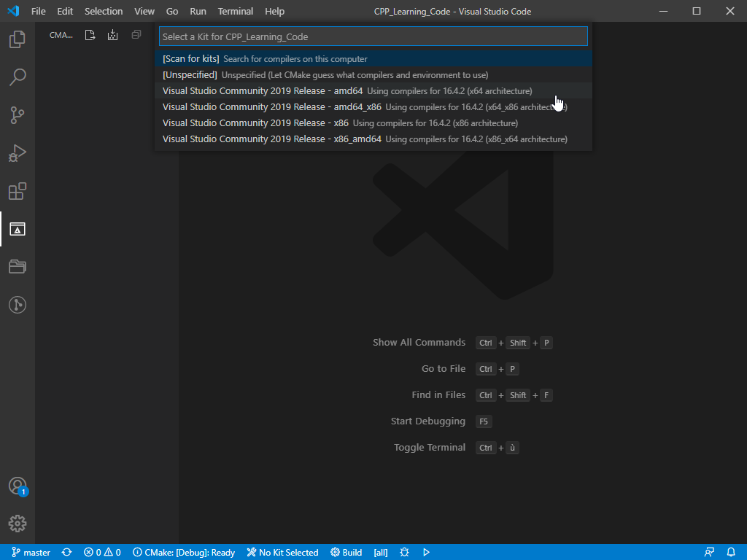Viewport: 747px width, 560px height.
Task: Open the View menu
Action: coord(144,12)
